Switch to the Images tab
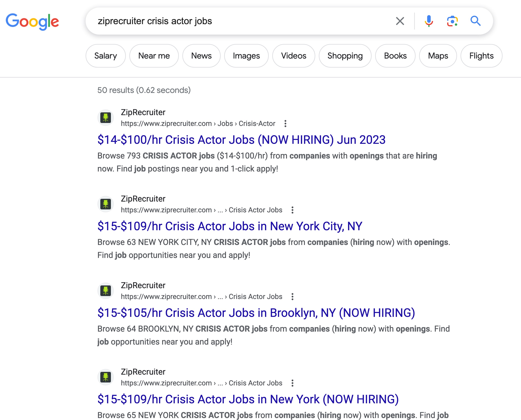 click(x=246, y=56)
